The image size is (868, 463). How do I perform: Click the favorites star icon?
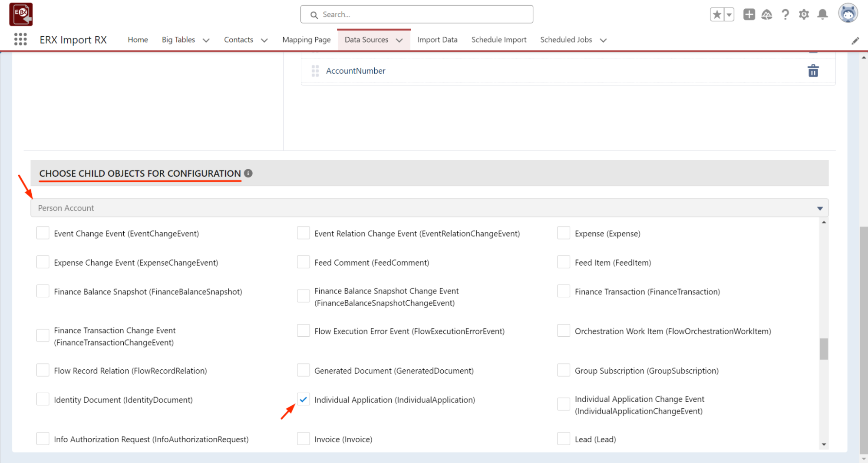coord(717,14)
